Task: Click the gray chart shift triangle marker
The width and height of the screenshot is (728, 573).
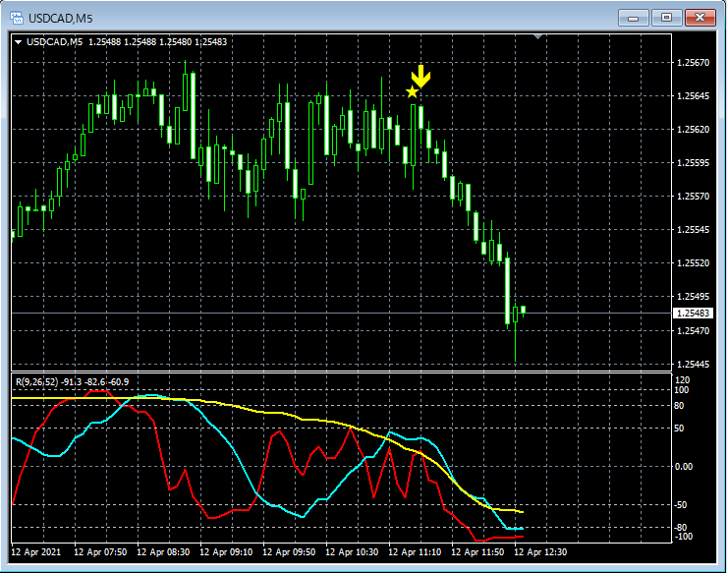Action: [x=537, y=37]
